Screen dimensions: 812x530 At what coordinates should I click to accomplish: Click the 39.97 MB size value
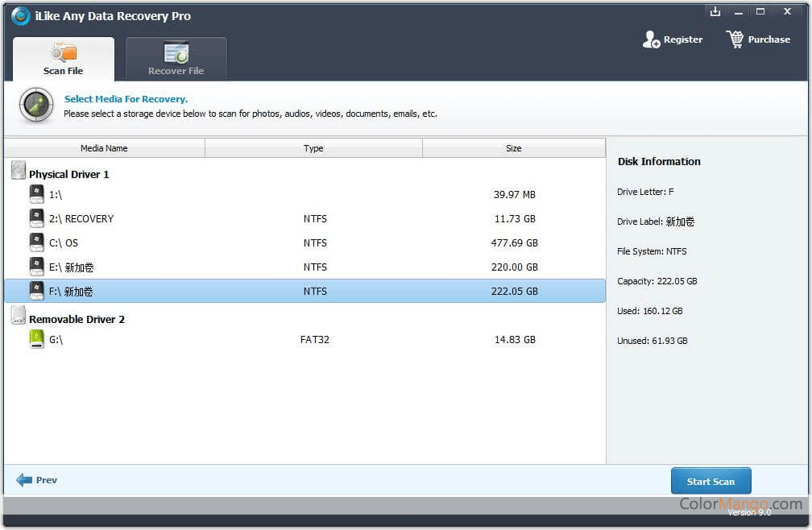(515, 195)
